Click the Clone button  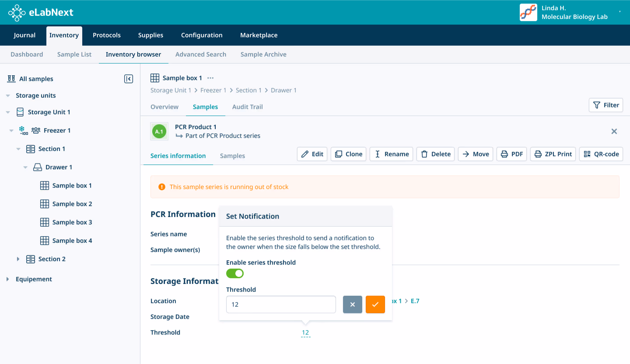(348, 154)
